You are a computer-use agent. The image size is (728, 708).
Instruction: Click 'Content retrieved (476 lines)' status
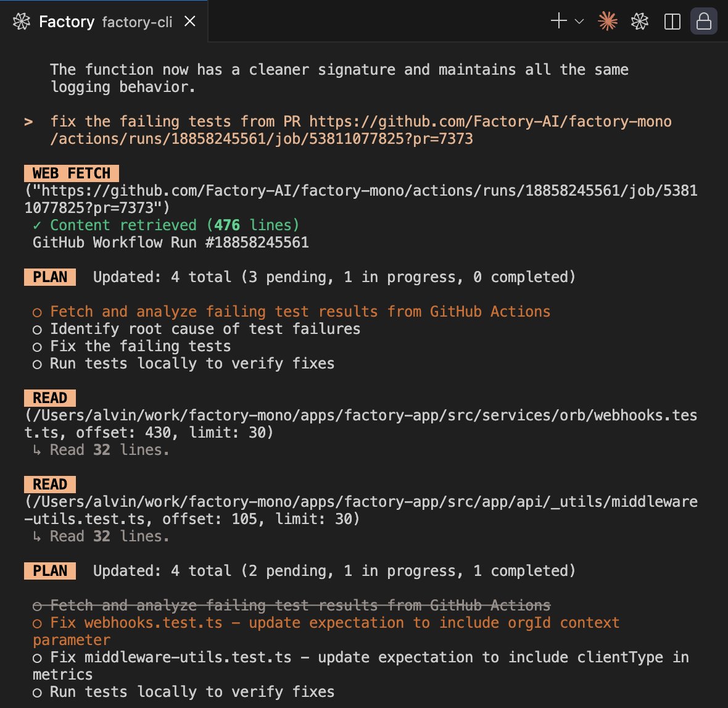(x=166, y=225)
